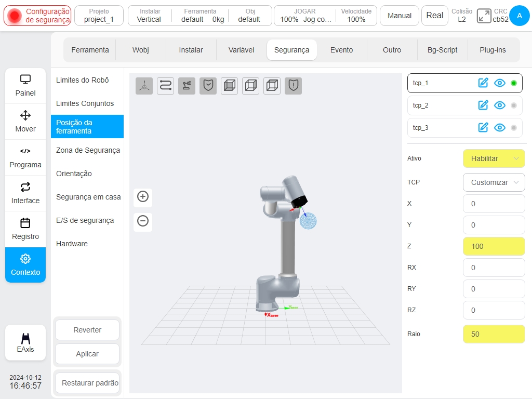Toggle shield exclamation warning display icon

click(x=293, y=86)
